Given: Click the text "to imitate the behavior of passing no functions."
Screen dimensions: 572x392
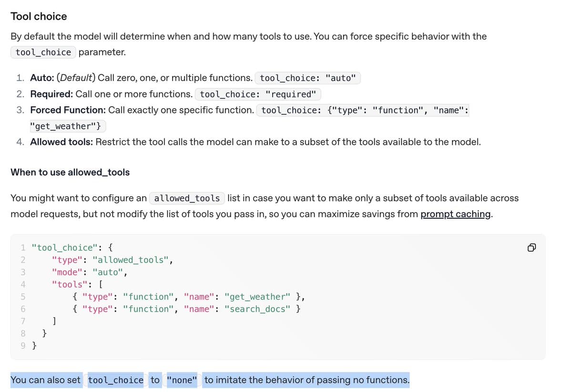Looking at the screenshot, I should [307, 380].
